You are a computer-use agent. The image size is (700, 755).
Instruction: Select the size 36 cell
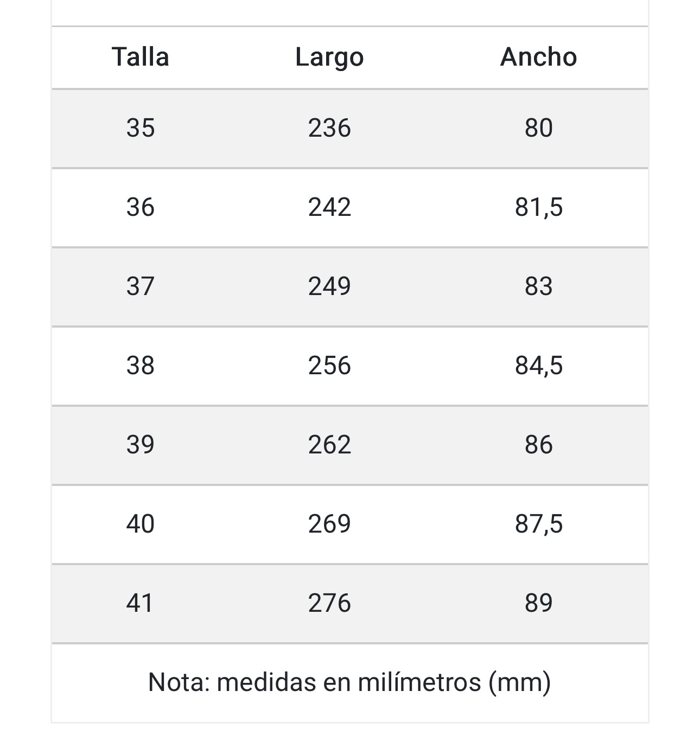[x=141, y=207]
